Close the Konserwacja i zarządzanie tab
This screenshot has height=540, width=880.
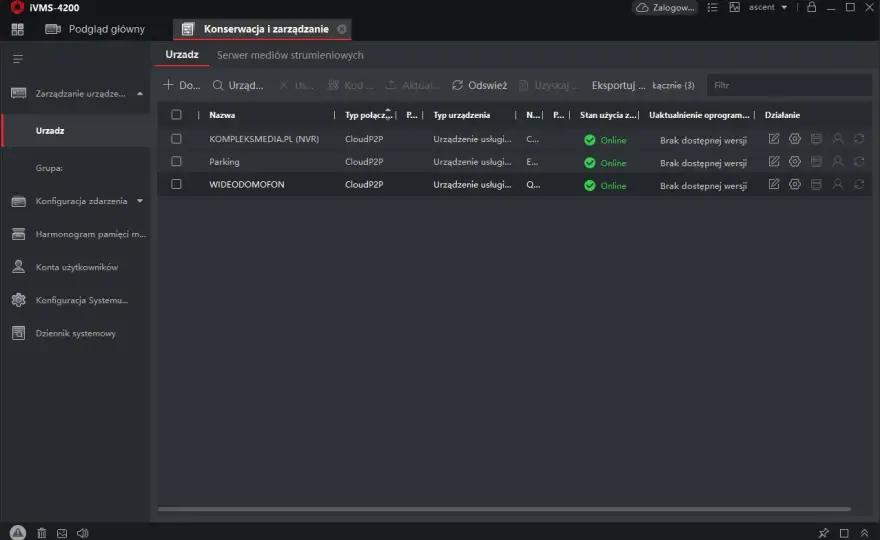341,29
